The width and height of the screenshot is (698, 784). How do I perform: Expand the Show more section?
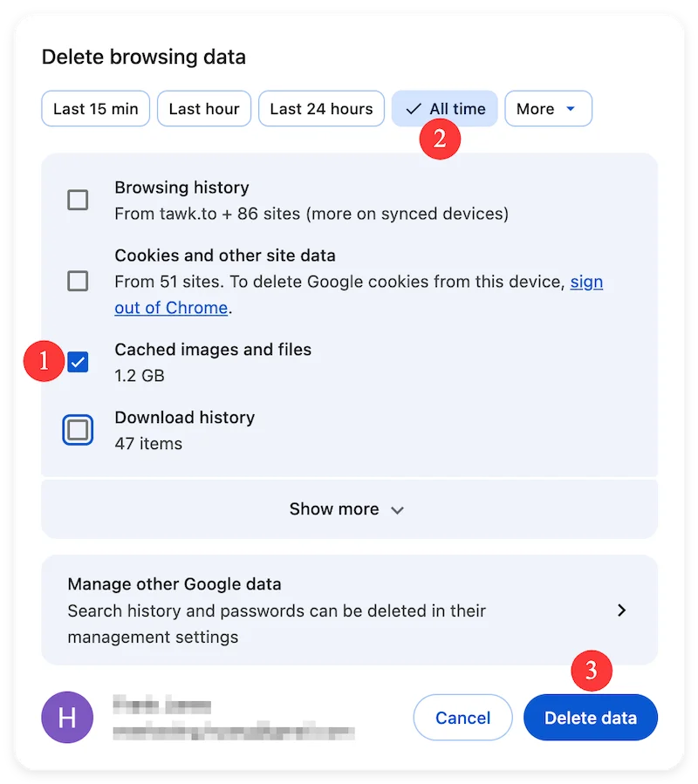tap(347, 508)
